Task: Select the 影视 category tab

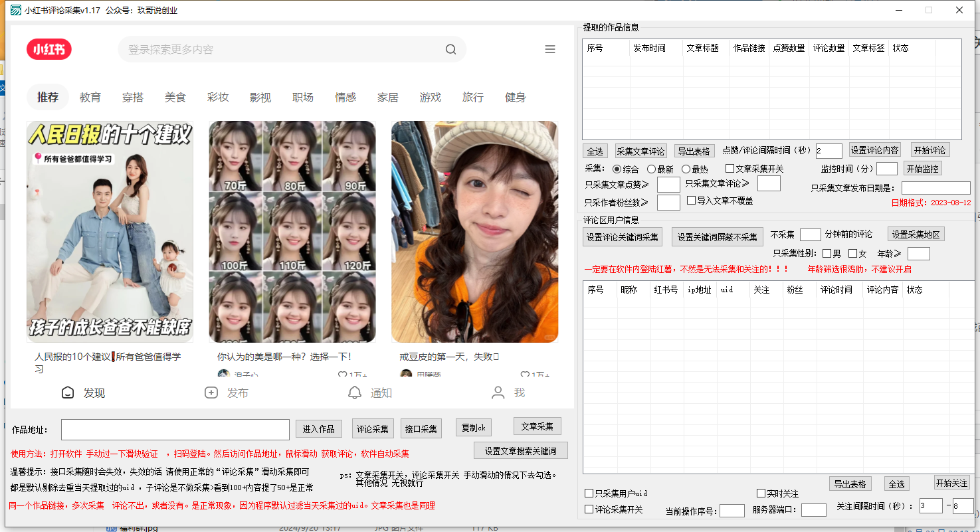Action: [260, 97]
